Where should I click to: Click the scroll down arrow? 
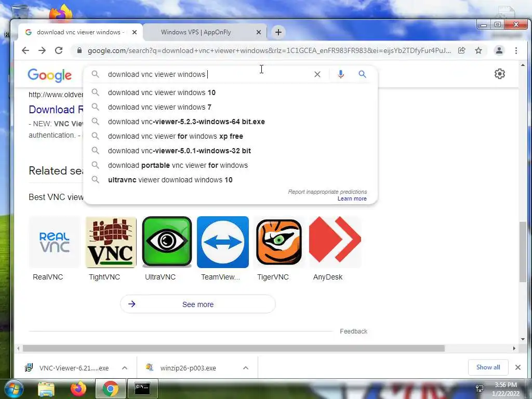pos(523,339)
